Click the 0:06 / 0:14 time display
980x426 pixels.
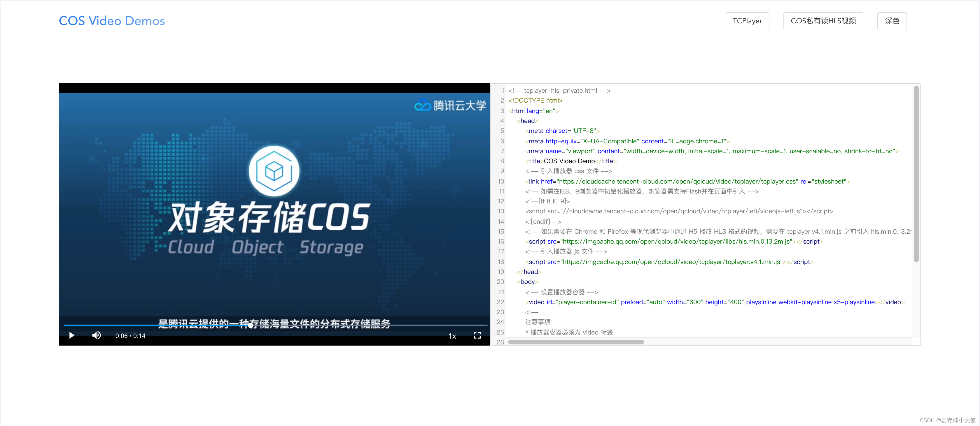coord(130,336)
